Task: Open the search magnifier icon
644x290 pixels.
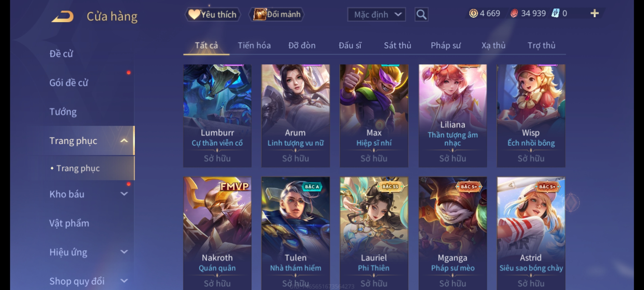Action: (421, 15)
